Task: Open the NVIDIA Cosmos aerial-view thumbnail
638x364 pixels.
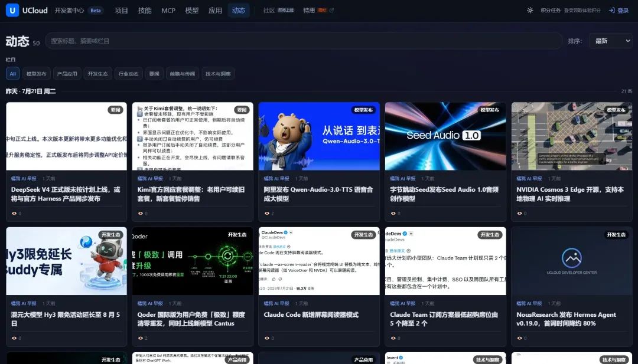Action: (x=572, y=136)
